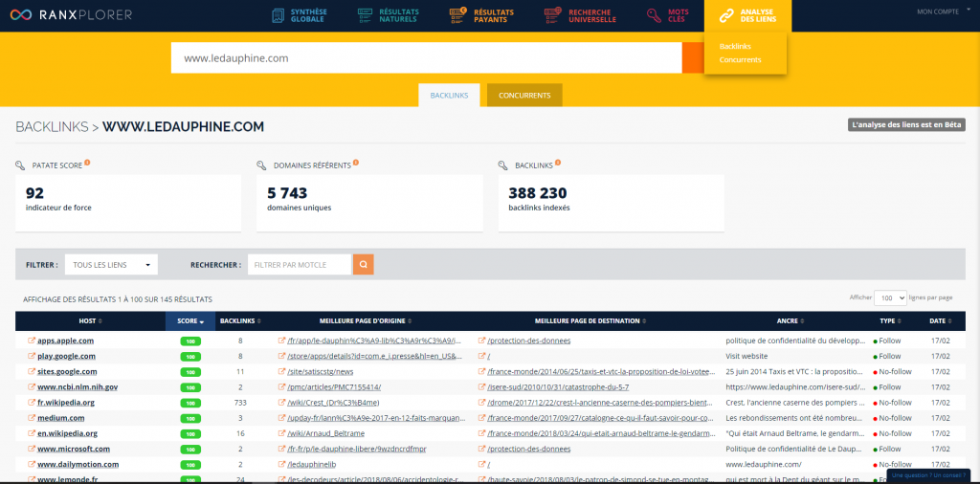This screenshot has height=484, width=980.
Task: Click Domaines Référents info badge
Action: (356, 163)
